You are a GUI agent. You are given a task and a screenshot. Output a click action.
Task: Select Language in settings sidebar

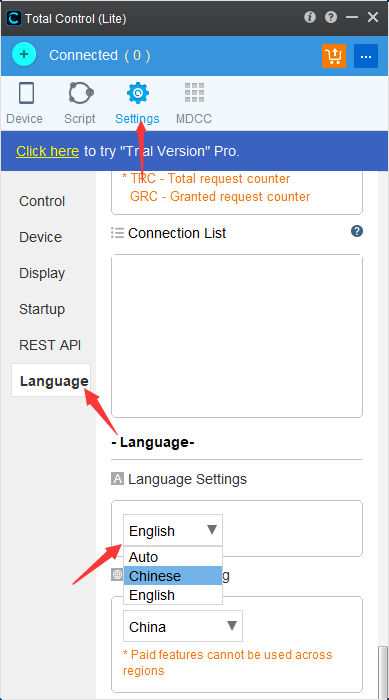point(51,380)
